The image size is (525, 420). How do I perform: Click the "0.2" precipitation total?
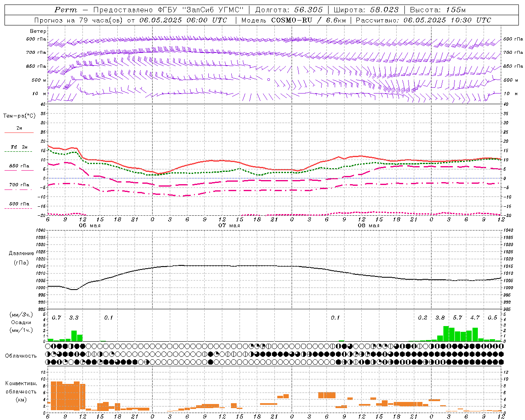tap(422, 318)
